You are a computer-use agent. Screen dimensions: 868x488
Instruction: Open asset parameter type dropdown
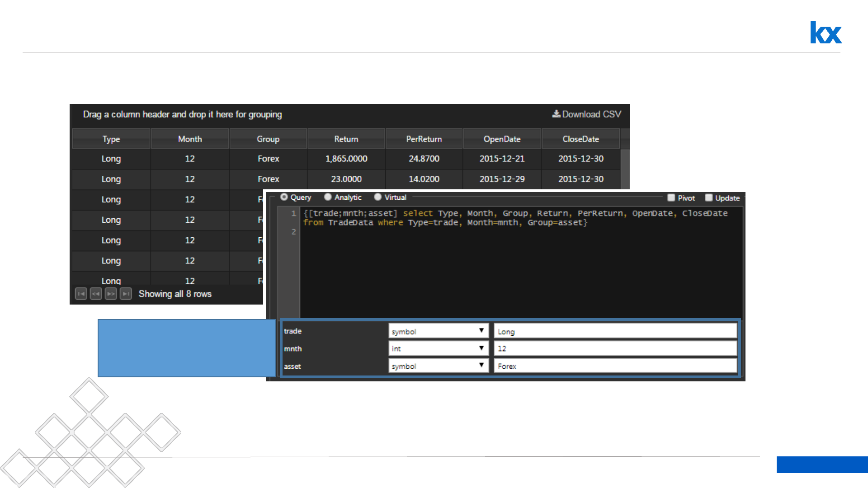pyautogui.click(x=438, y=366)
